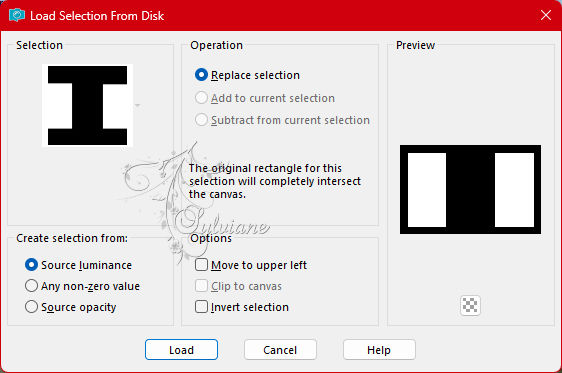Click the I-shaped selection thumbnail
Image resolution: width=562 pixels, height=373 pixels.
point(87,105)
